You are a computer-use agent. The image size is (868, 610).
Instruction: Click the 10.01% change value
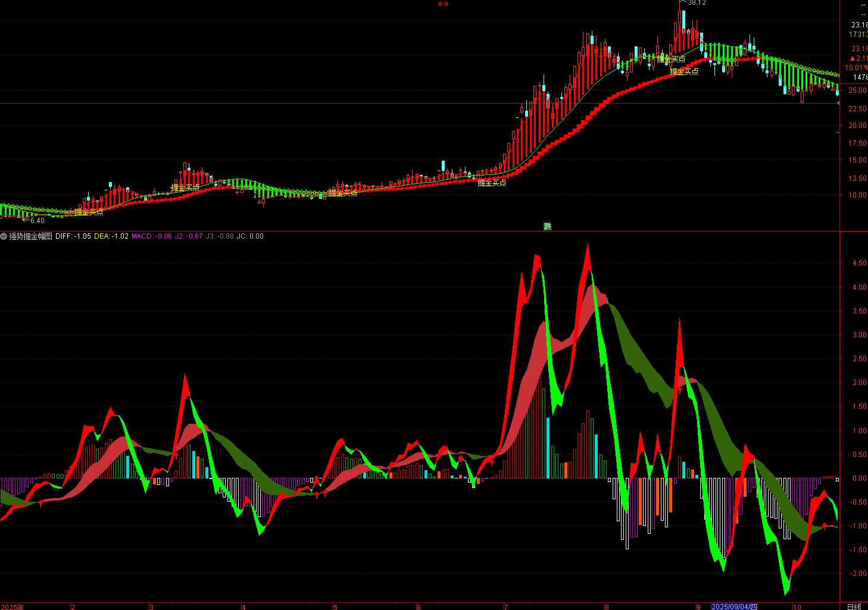click(856, 68)
